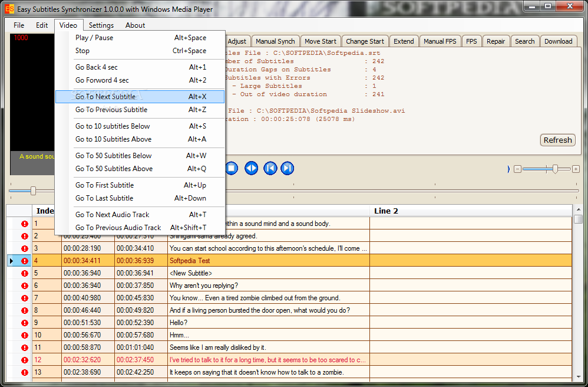Select Go To Previous Subtitle
The width and height of the screenshot is (588, 387).
140,110
